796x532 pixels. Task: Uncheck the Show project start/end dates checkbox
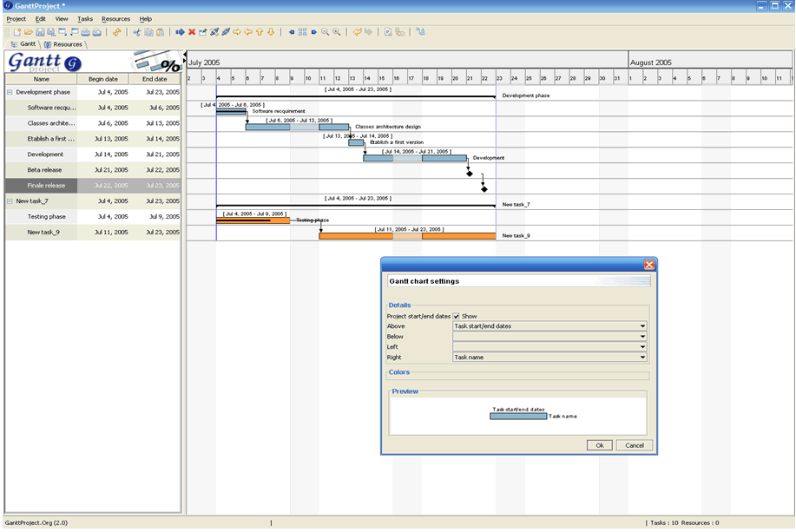(x=457, y=316)
